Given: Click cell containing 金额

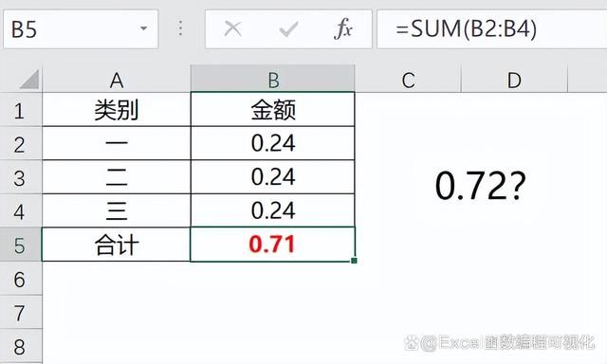Looking at the screenshot, I should 273,110.
